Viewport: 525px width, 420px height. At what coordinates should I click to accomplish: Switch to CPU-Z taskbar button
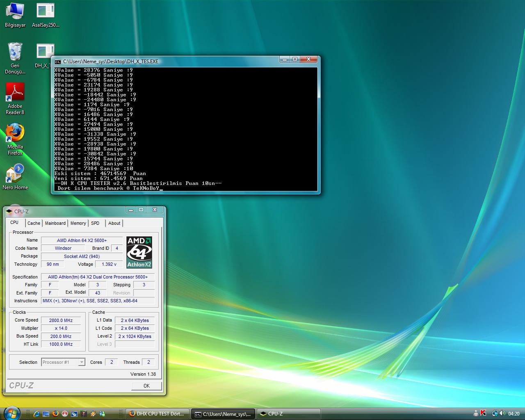coord(288,414)
